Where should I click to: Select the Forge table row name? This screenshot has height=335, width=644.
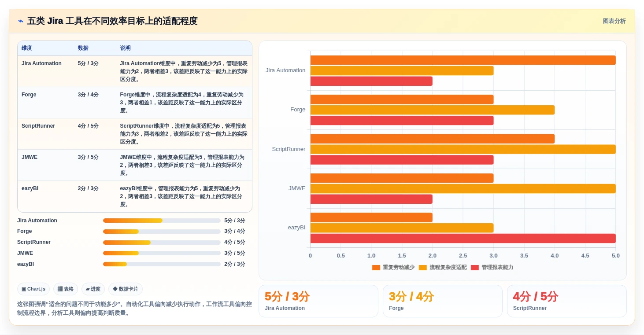29,95
